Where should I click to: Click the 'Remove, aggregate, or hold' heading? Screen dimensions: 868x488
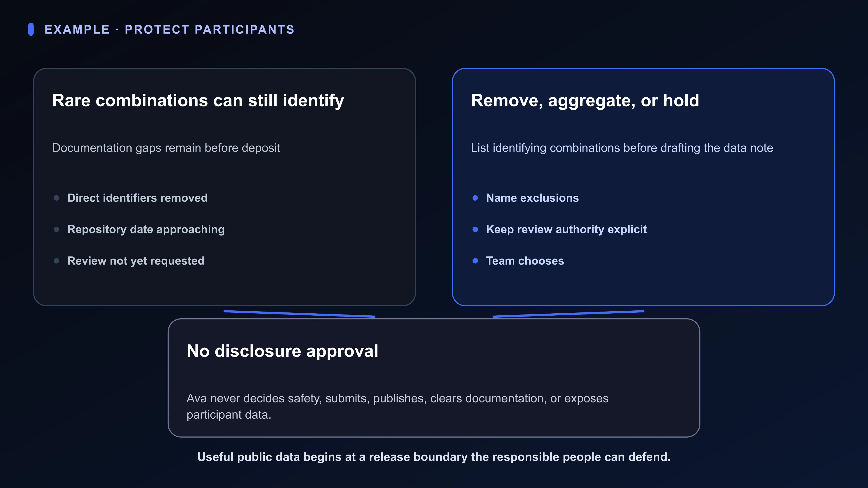tap(585, 101)
